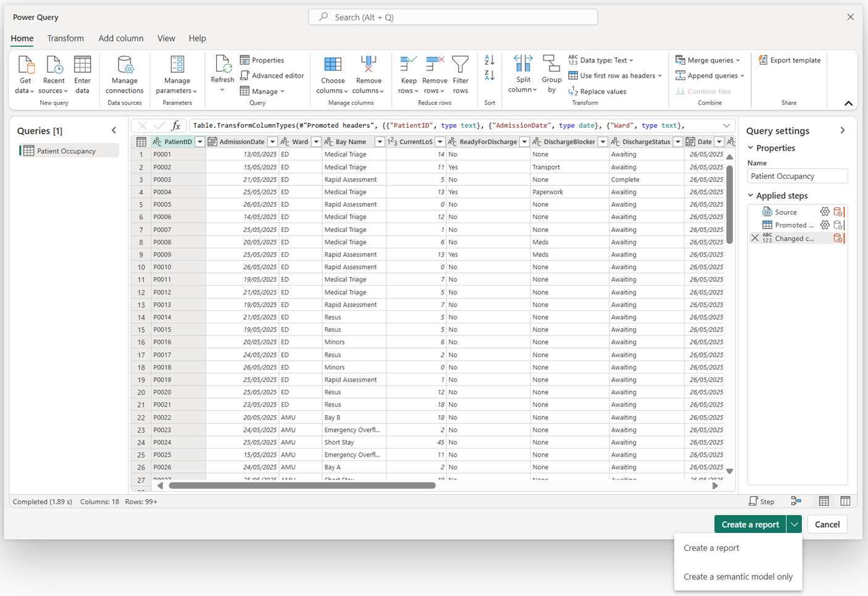Open Ward column filter dropdown
The height and width of the screenshot is (596, 868).
316,142
